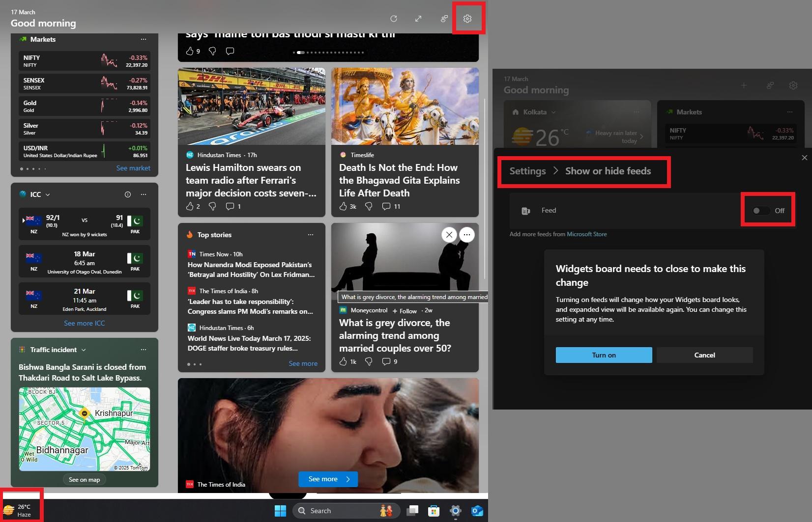Open widgets board settings gear
Viewport: 812px width, 522px height.
click(x=466, y=18)
